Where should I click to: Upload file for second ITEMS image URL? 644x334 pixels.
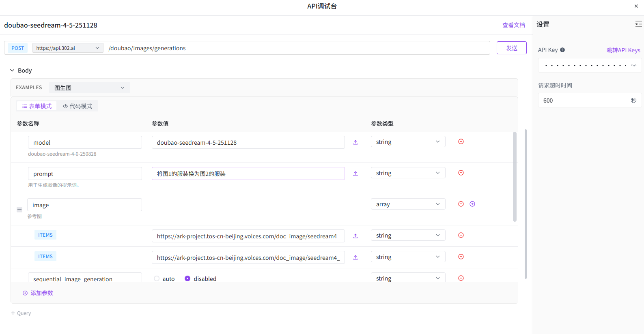(355, 257)
